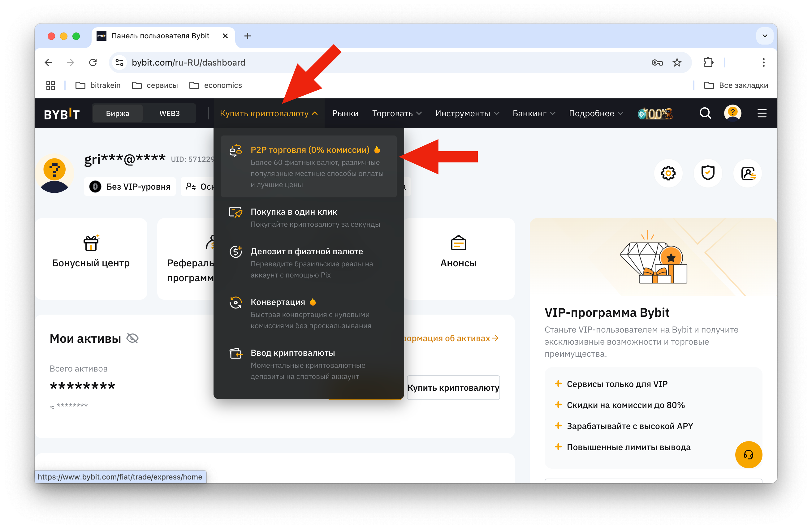Click the 100% promo banner icon
The width and height of the screenshot is (812, 529).
(655, 113)
